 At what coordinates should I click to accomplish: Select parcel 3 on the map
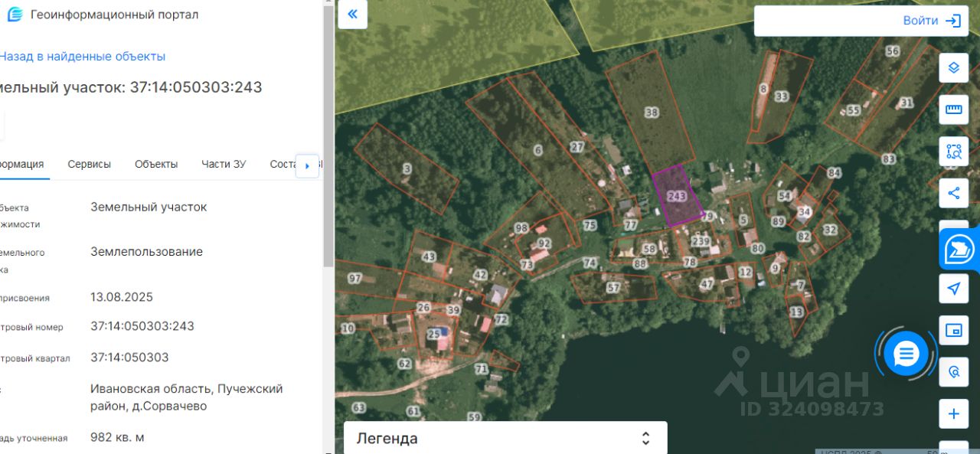(x=407, y=168)
